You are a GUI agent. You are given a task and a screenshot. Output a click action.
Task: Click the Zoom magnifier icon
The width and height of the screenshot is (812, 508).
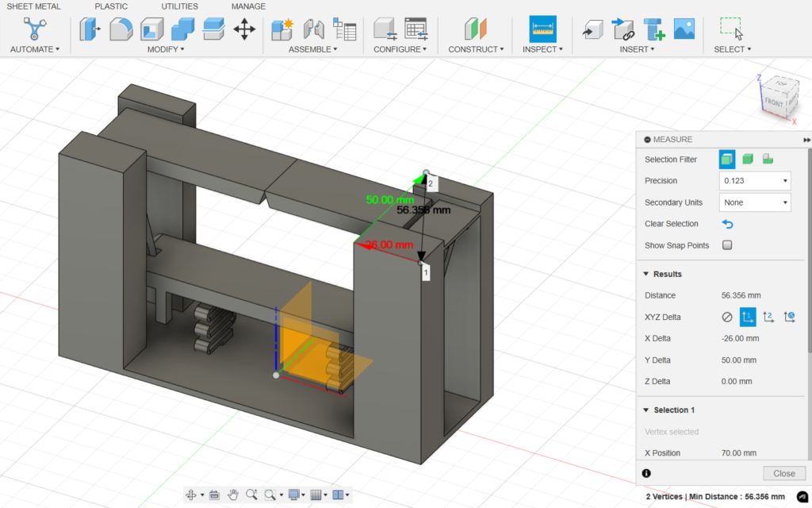(251, 495)
